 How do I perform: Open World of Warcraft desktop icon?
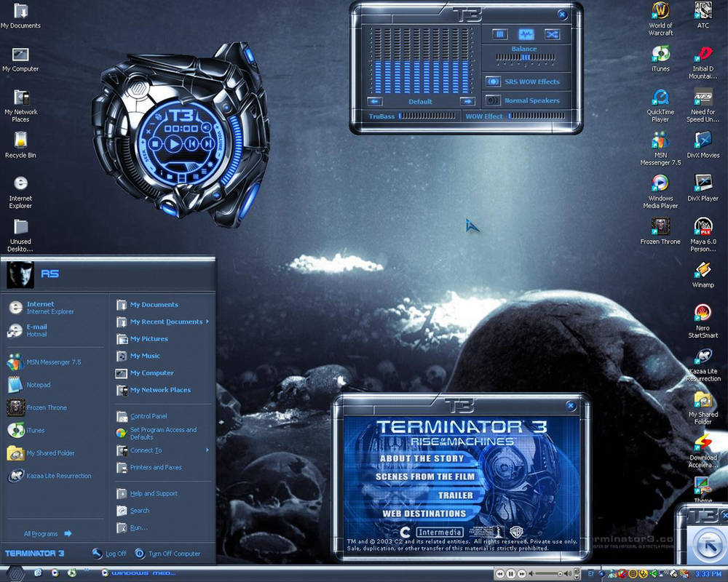(x=660, y=19)
